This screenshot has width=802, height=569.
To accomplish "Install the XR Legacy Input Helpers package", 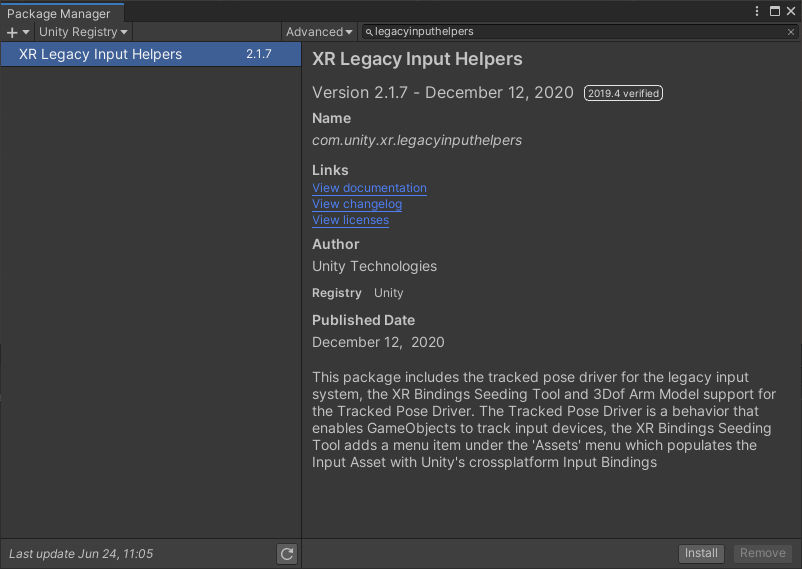I will [x=701, y=553].
